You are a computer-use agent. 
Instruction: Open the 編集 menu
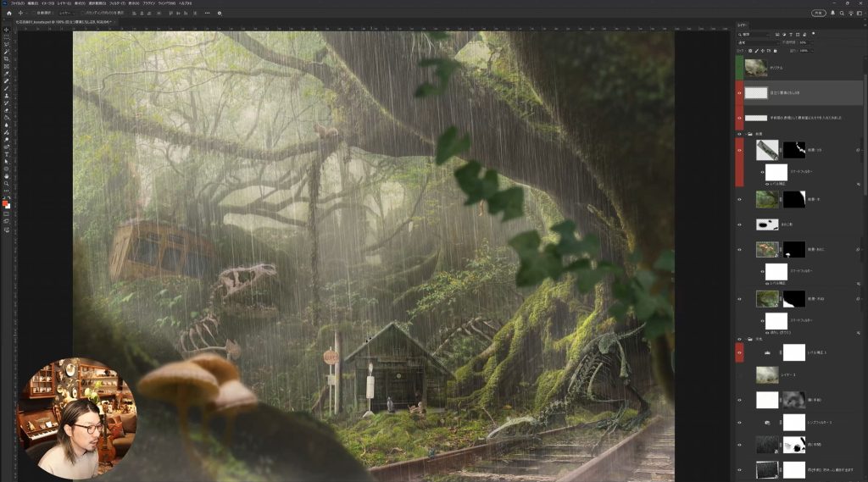[33, 3]
